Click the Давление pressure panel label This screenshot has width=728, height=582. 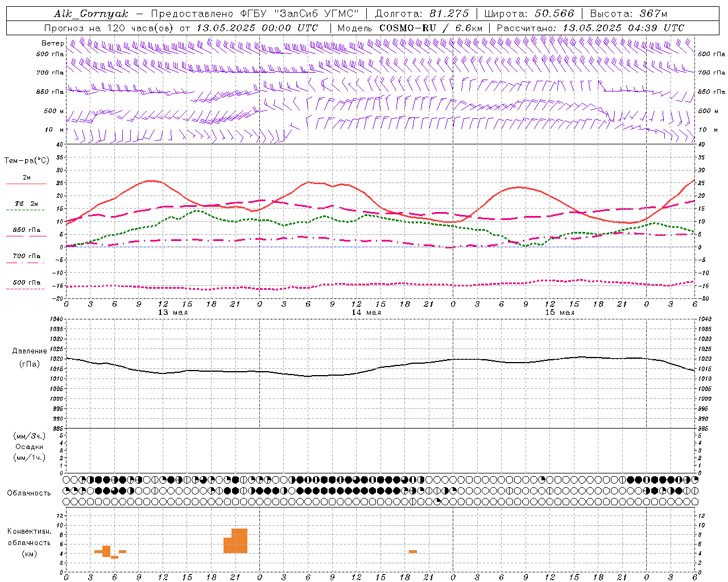[30, 351]
